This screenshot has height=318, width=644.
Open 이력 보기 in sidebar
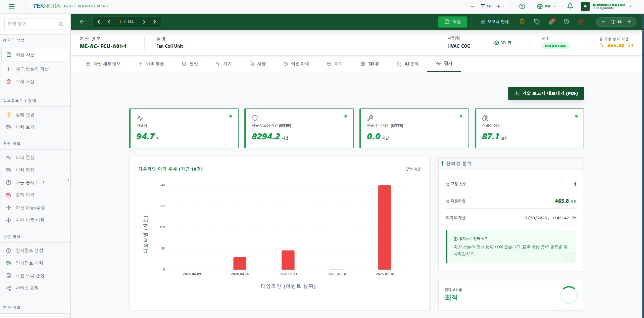35,127
